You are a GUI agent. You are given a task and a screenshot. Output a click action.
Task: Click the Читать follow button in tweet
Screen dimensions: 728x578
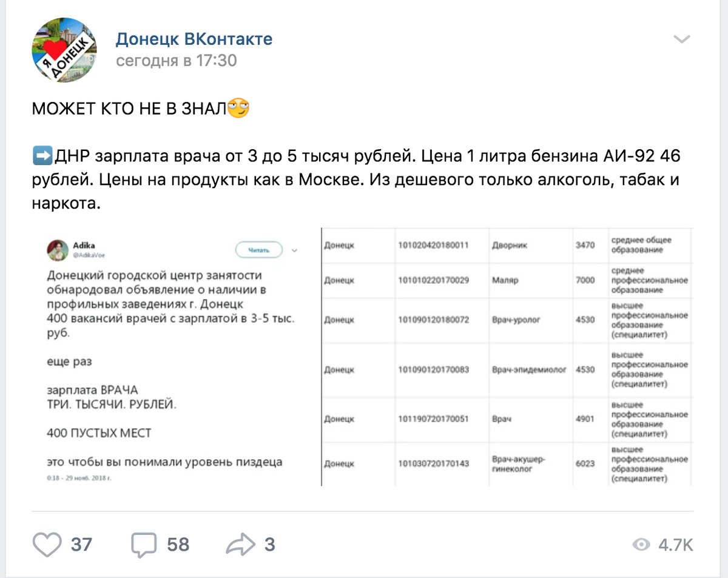tap(258, 249)
